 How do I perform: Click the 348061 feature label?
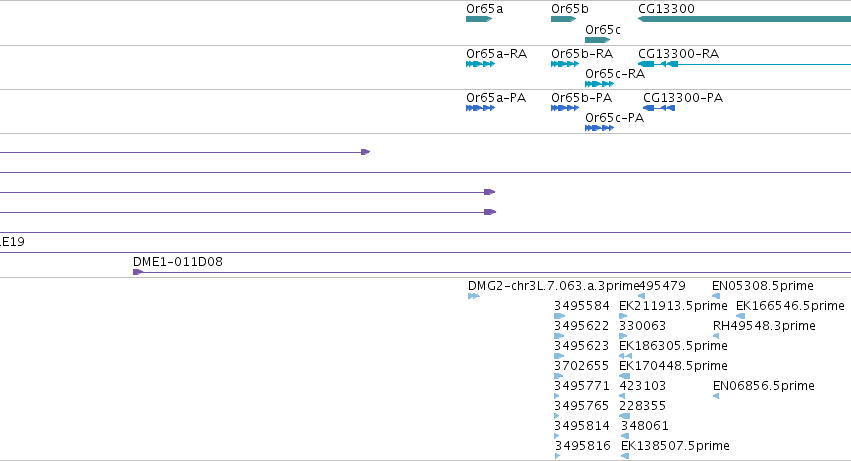[x=645, y=426]
